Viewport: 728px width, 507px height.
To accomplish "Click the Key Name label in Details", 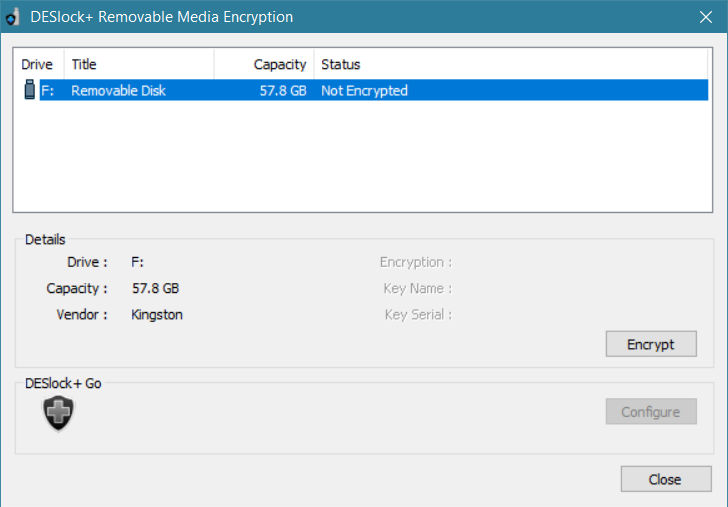I will pos(417,288).
